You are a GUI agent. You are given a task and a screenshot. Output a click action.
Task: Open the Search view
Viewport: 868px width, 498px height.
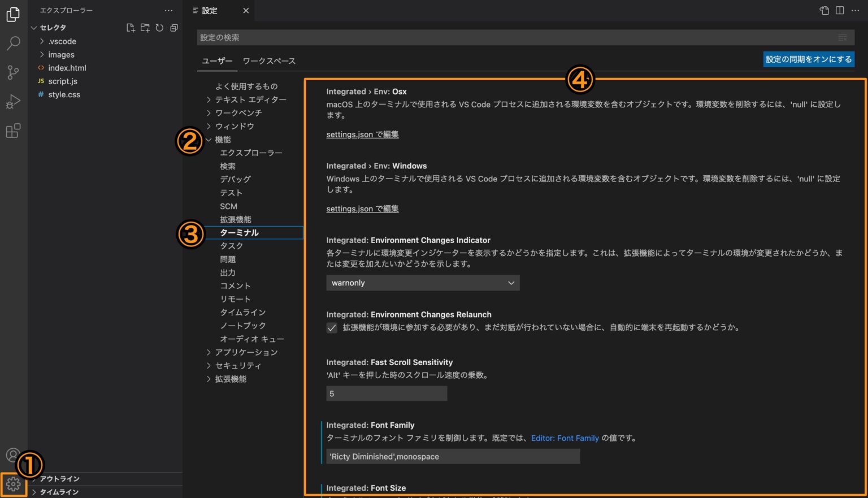[13, 44]
